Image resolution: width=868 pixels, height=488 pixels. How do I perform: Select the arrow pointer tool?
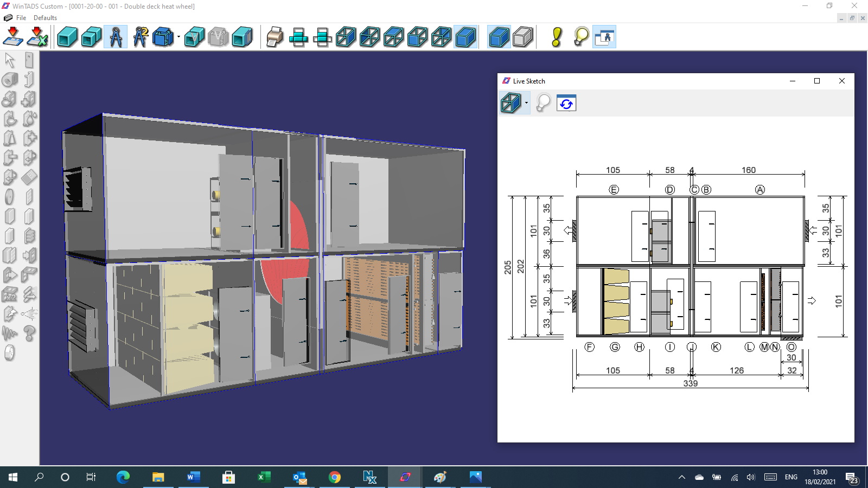[10, 60]
